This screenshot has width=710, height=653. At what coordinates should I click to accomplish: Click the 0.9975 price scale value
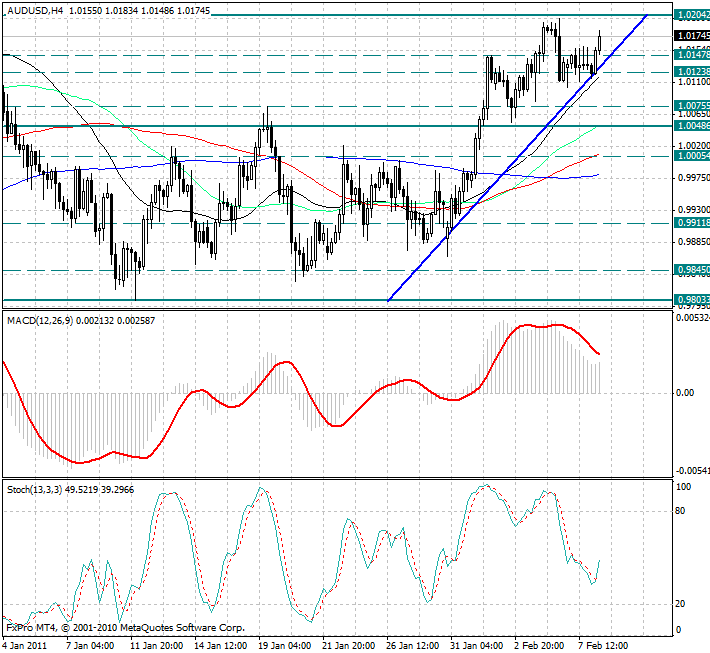coord(693,178)
